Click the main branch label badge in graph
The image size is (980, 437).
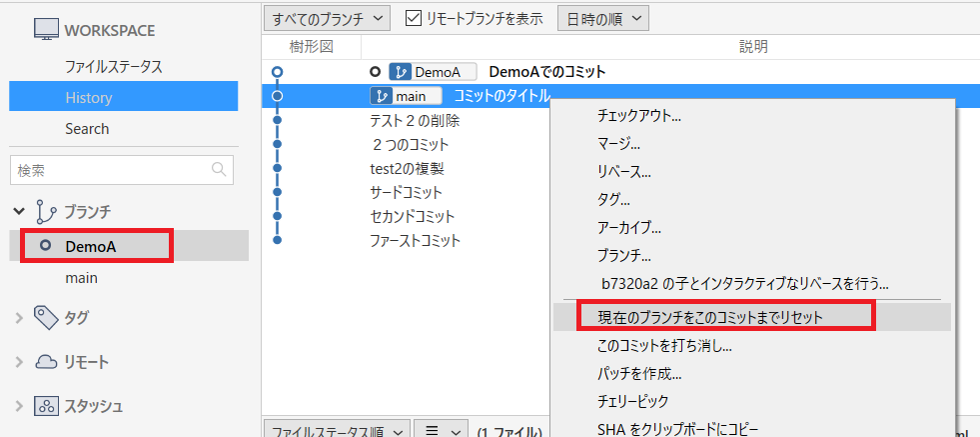[x=406, y=96]
